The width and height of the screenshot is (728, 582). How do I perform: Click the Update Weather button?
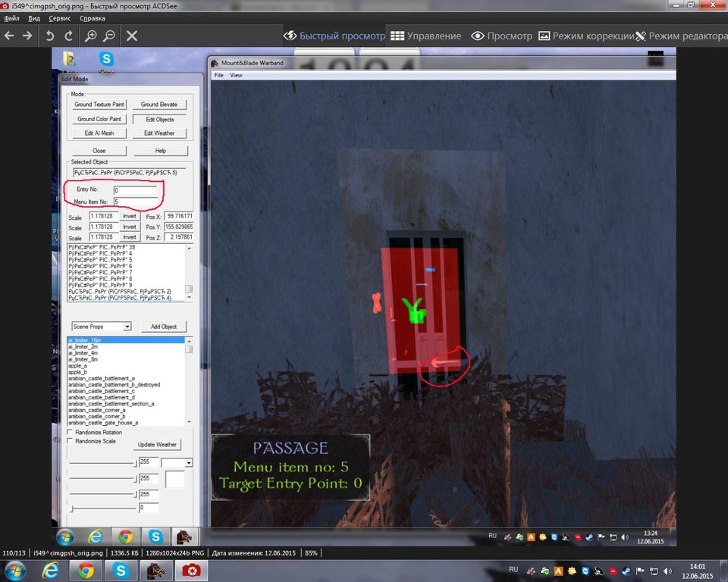pyautogui.click(x=156, y=445)
